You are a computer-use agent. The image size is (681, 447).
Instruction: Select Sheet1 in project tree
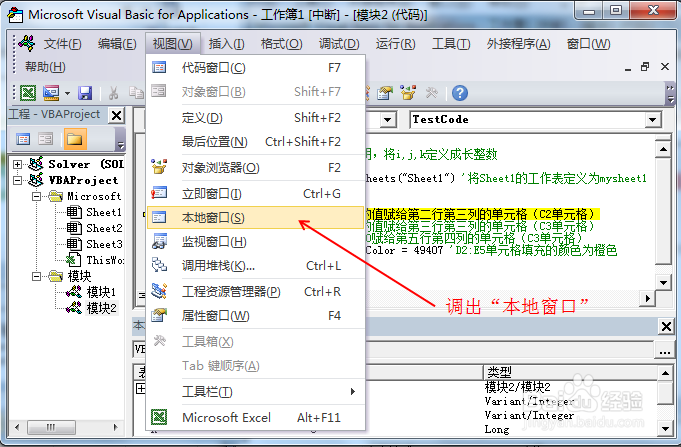tap(104, 212)
